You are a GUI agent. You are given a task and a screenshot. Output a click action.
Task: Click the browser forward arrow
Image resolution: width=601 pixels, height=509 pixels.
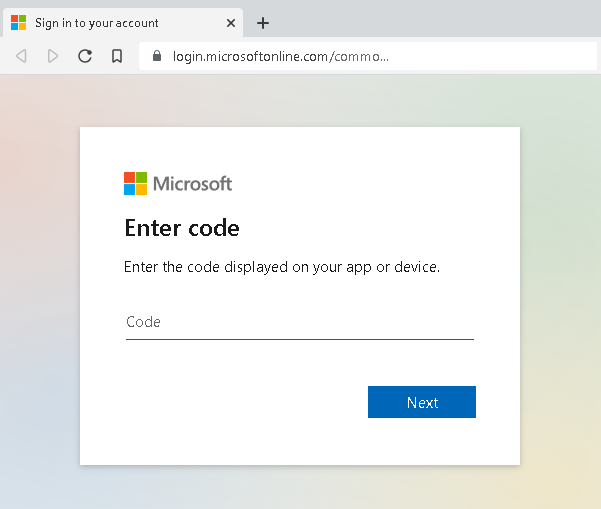(53, 56)
